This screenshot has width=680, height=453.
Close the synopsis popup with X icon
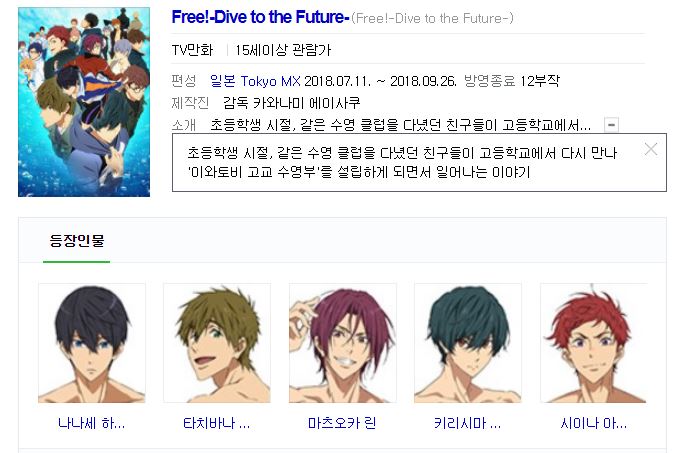651,150
